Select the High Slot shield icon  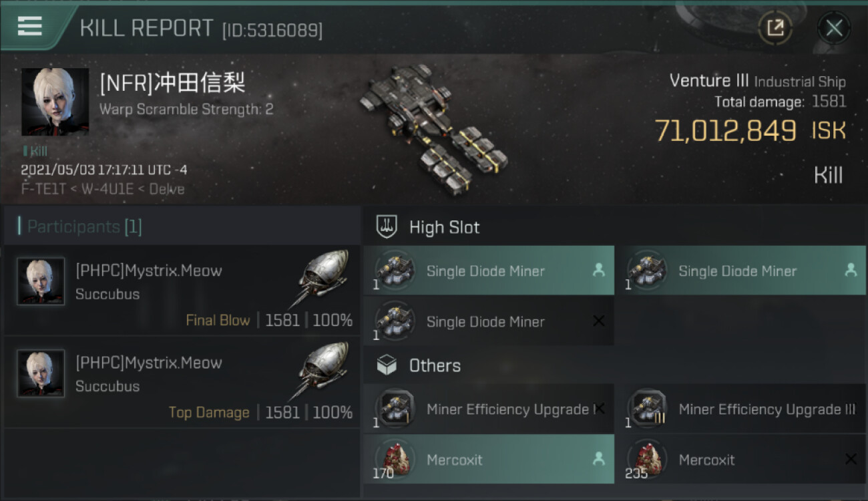click(x=387, y=226)
